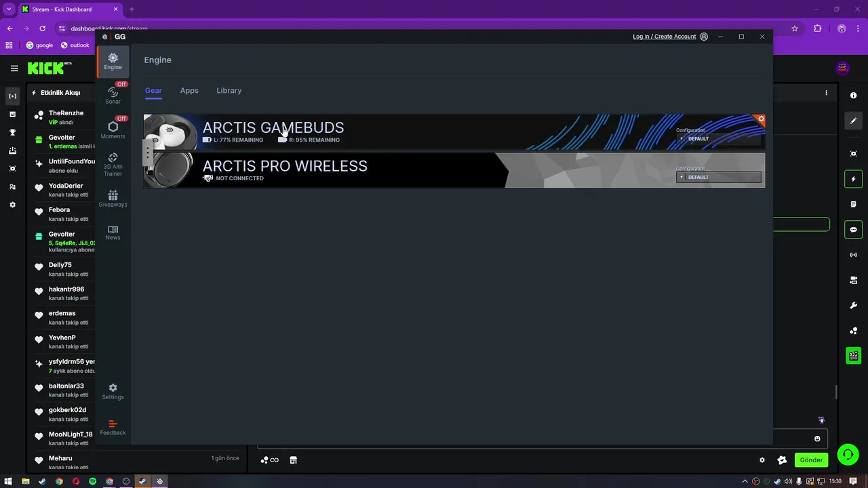868x488 pixels.
Task: Open Arctis GameBuds configuration dropdown
Action: pyautogui.click(x=718, y=139)
